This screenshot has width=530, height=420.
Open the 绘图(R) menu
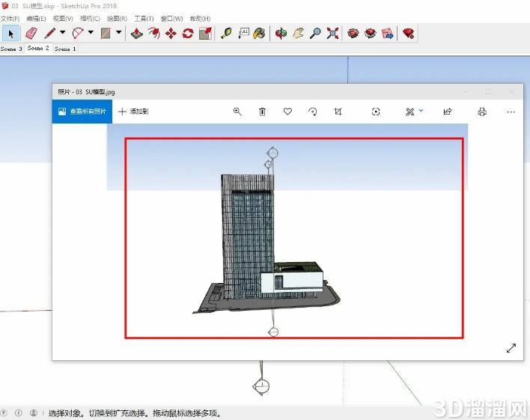[117, 19]
